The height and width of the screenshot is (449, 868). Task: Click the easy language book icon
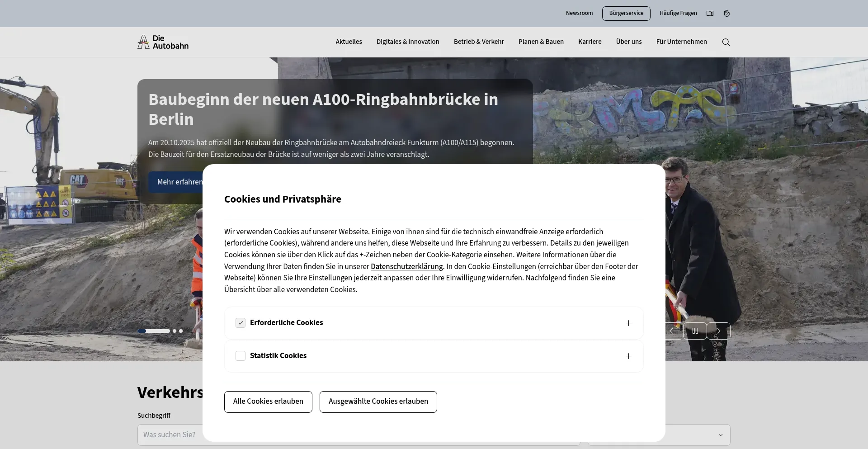(710, 14)
